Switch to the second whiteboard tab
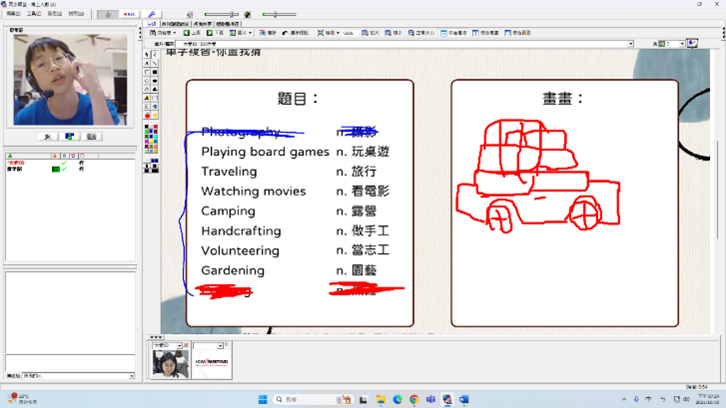 point(176,24)
